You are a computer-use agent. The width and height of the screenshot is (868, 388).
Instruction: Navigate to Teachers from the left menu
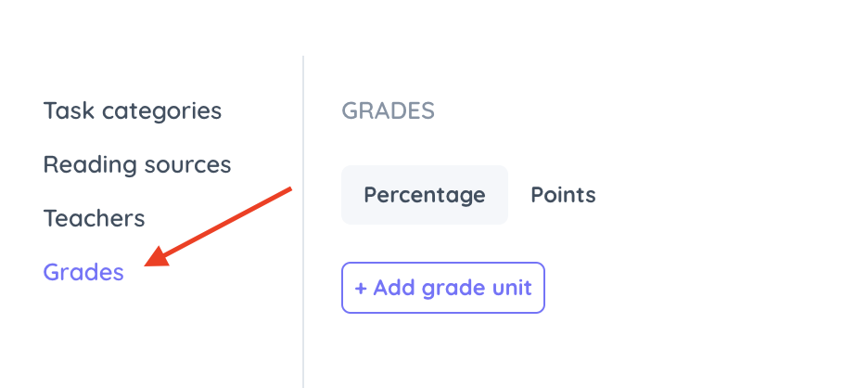click(94, 218)
